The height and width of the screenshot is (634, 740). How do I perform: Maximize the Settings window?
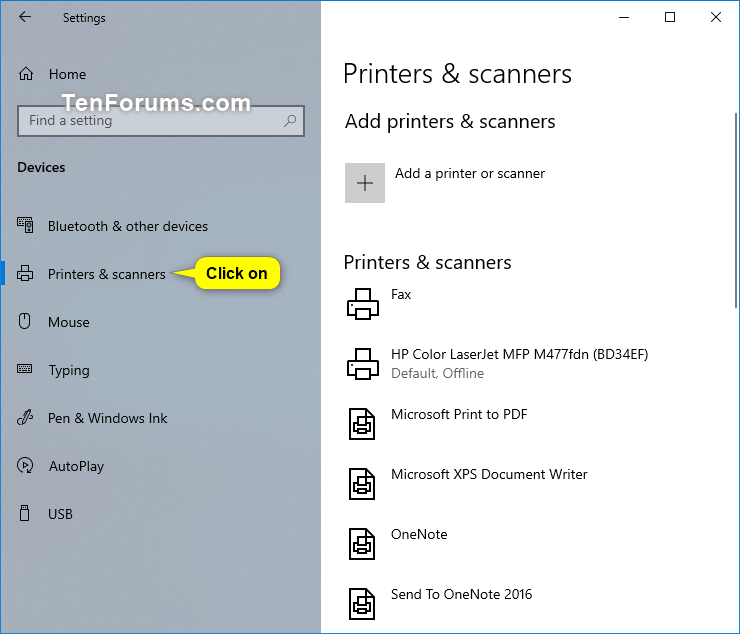(x=670, y=17)
